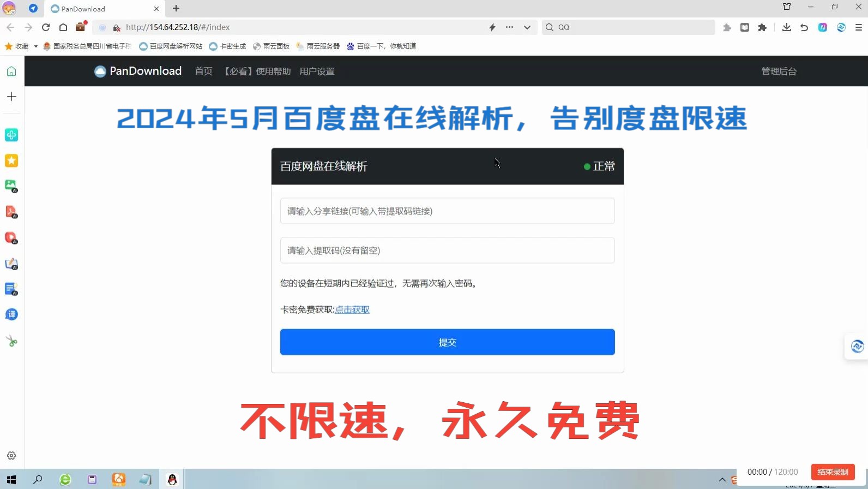This screenshot has width=868, height=489.
Task: Open the downloads icon in toolbar
Action: pos(786,27)
